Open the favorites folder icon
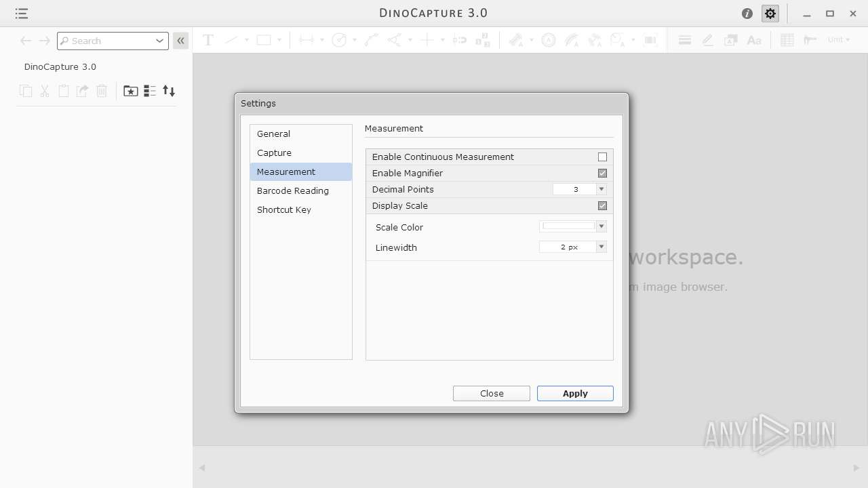 [131, 91]
